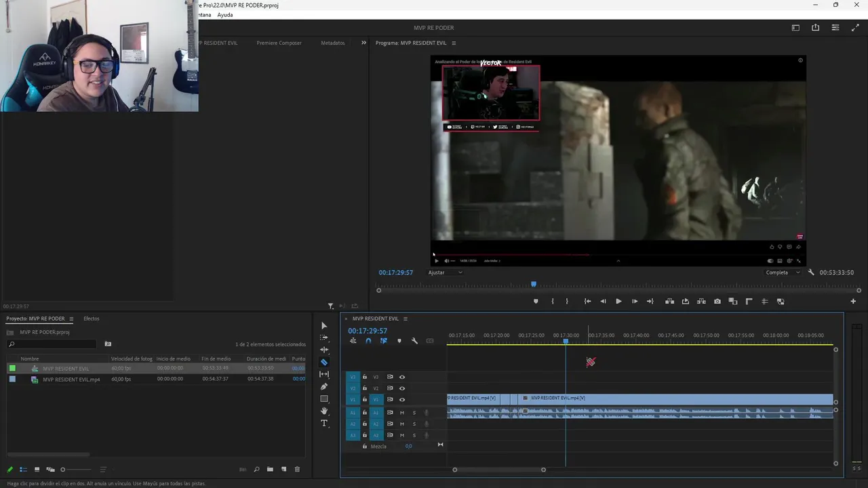Open the Program monitor button editor plus

pyautogui.click(x=853, y=302)
